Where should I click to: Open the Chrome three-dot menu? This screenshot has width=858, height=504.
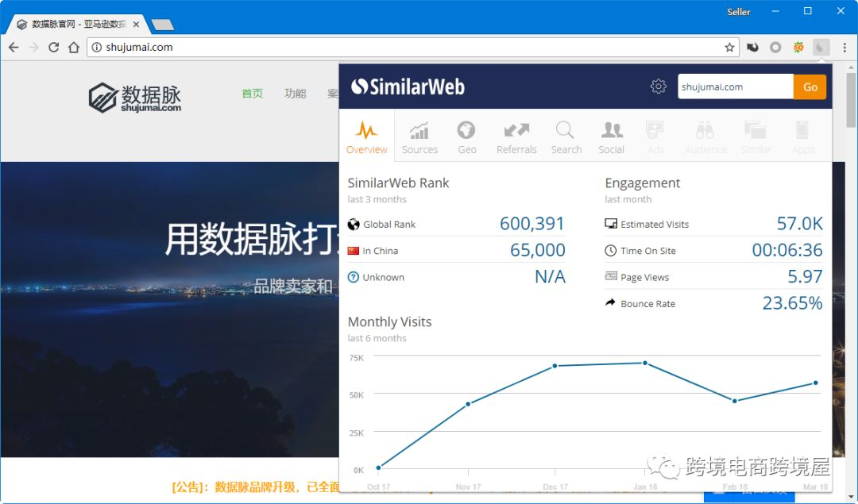(844, 48)
